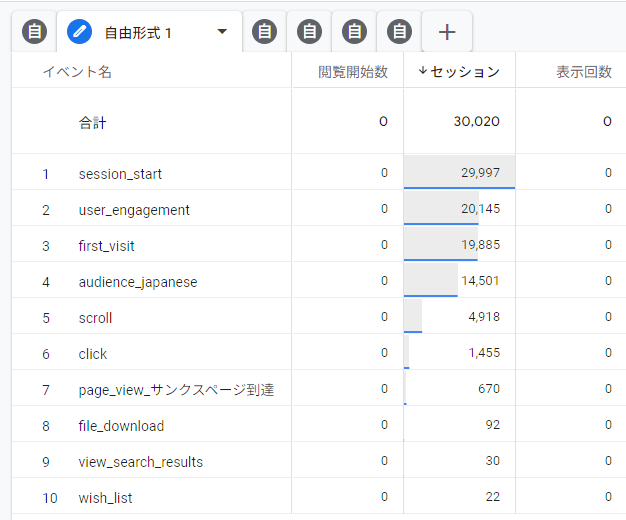Click session count 19,885
Image resolution: width=626 pixels, height=520 pixels.
point(481,245)
